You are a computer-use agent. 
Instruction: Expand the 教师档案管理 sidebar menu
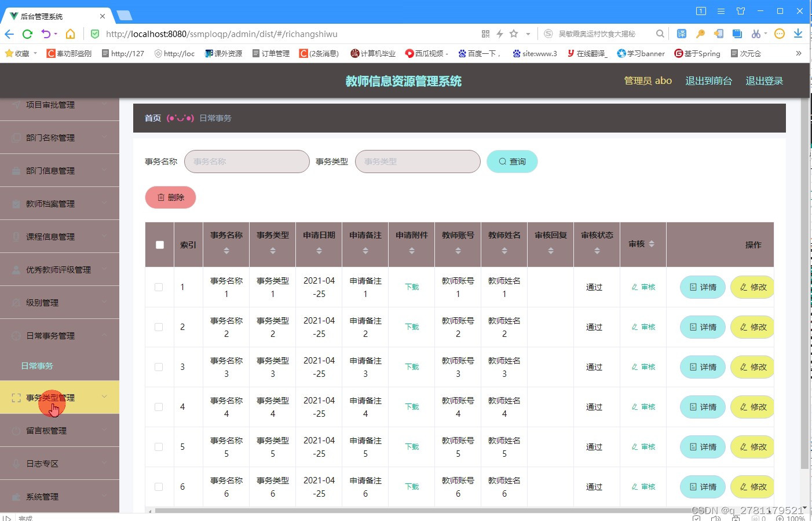pyautogui.click(x=60, y=204)
